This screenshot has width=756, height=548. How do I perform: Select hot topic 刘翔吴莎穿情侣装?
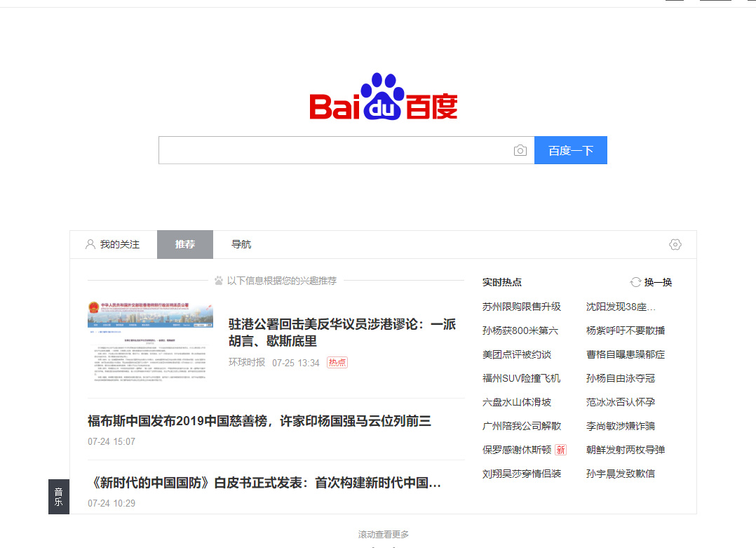[x=522, y=474]
